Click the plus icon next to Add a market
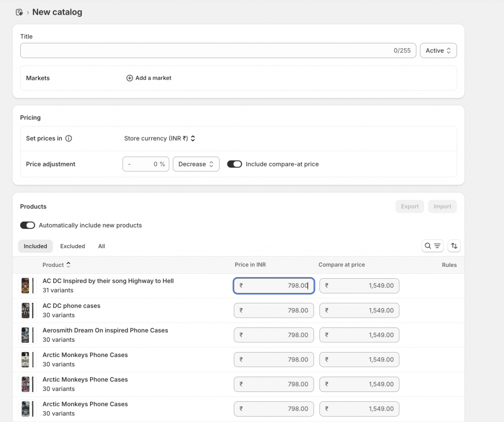The height and width of the screenshot is (422, 504). [x=128, y=77]
